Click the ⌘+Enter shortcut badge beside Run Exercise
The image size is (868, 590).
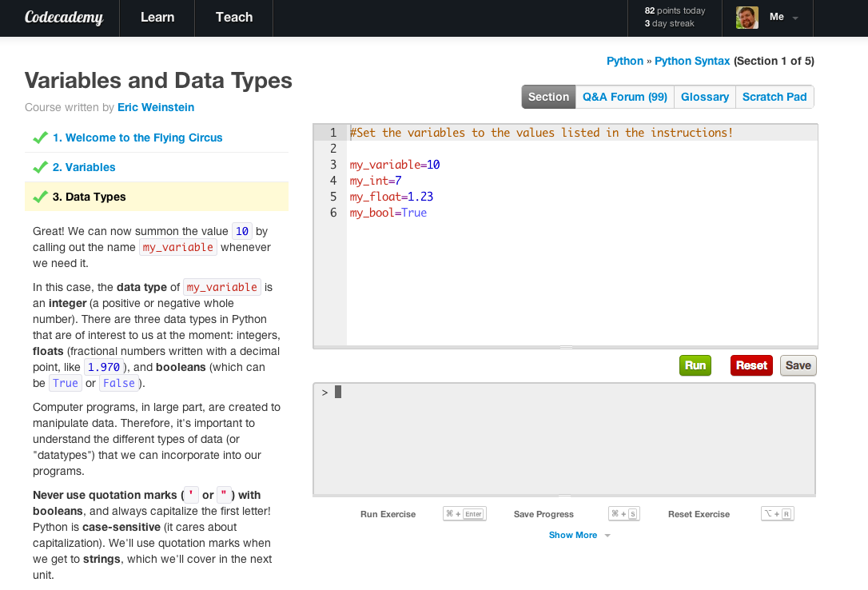(x=464, y=514)
